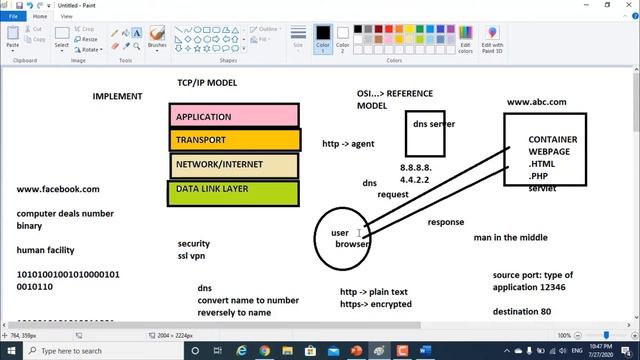Click the taskbar search box
Viewport: 640px width, 360px height.
tap(103, 351)
